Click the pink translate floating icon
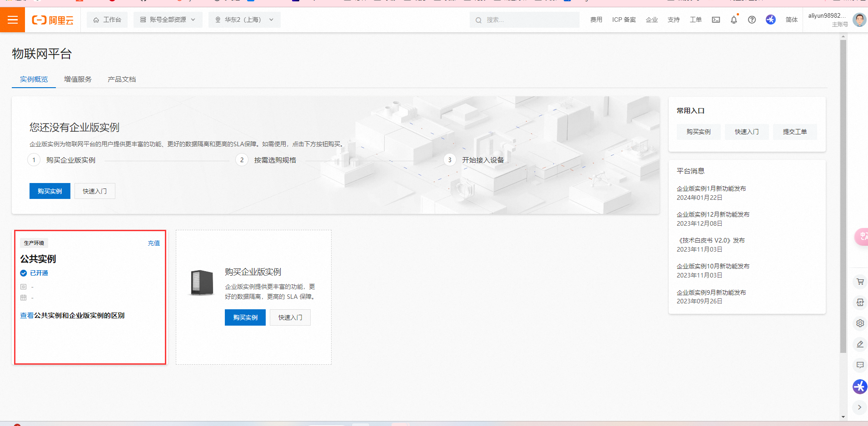 (861, 237)
